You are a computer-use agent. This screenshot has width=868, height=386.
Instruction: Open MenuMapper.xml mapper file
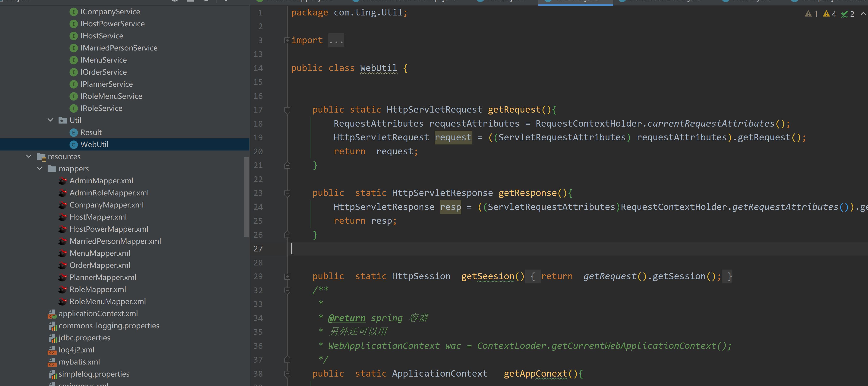100,253
